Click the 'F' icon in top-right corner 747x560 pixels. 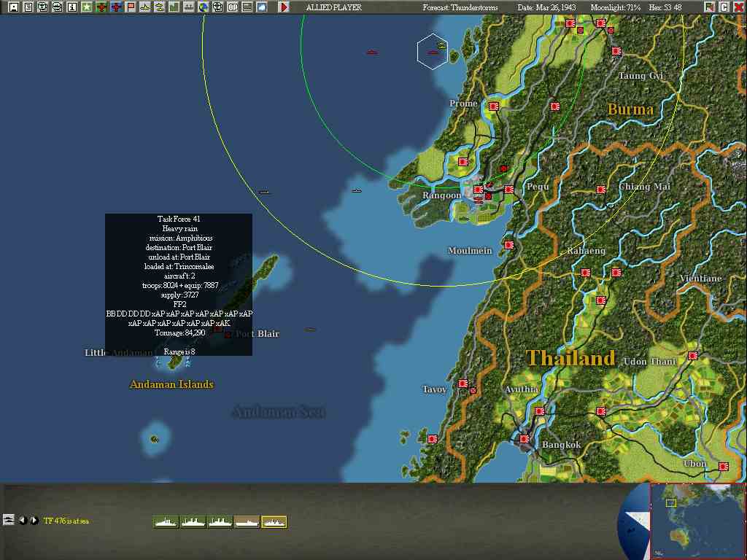pyautogui.click(x=710, y=7)
